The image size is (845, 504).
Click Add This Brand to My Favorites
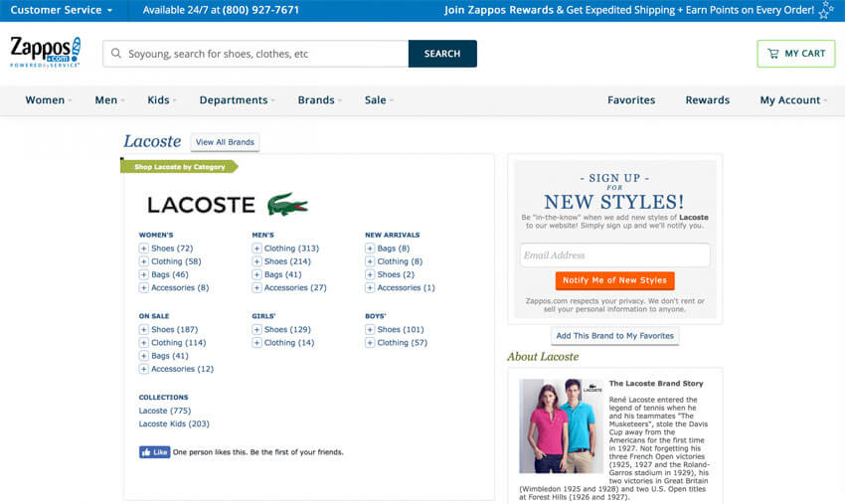[x=615, y=335]
